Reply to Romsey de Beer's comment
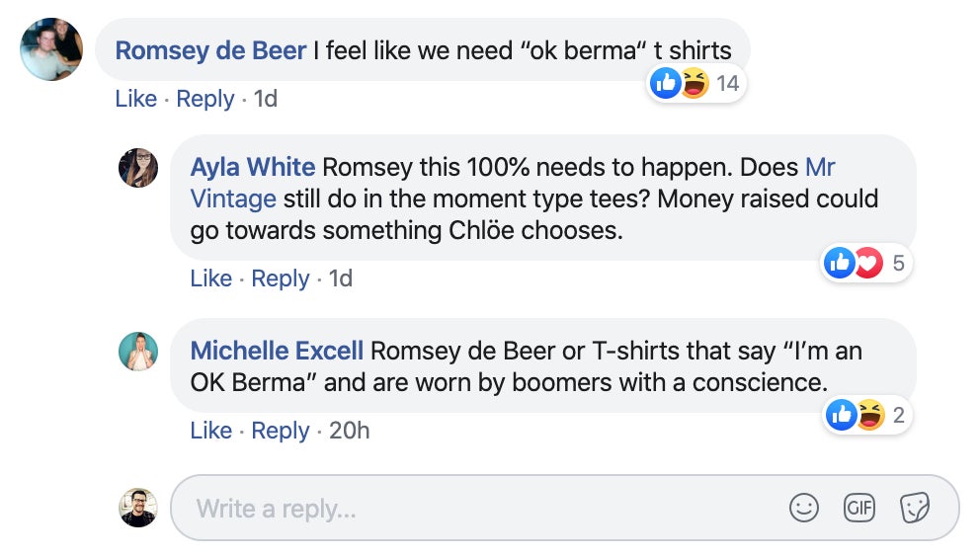This screenshot has height=557, width=980. pyautogui.click(x=205, y=99)
